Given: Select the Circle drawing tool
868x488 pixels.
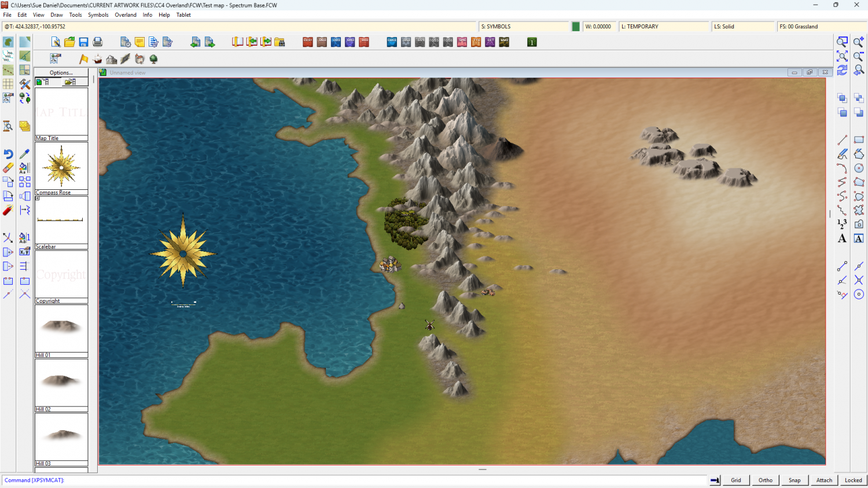Looking at the screenshot, I should coord(859,168).
